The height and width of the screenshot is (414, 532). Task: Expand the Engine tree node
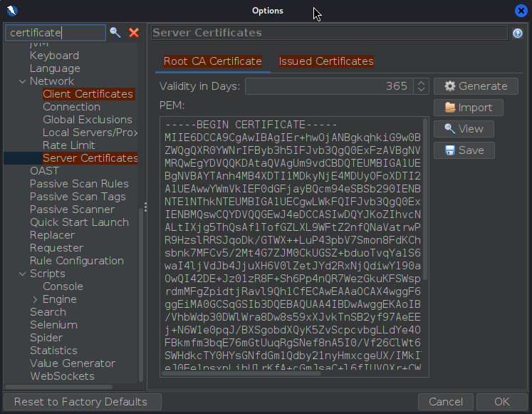pos(34,299)
